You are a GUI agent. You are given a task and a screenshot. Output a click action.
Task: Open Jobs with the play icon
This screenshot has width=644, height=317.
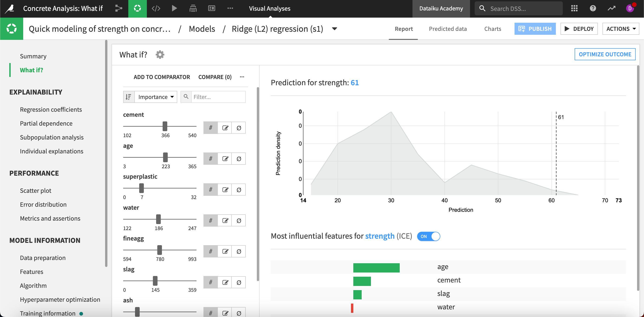click(x=174, y=8)
